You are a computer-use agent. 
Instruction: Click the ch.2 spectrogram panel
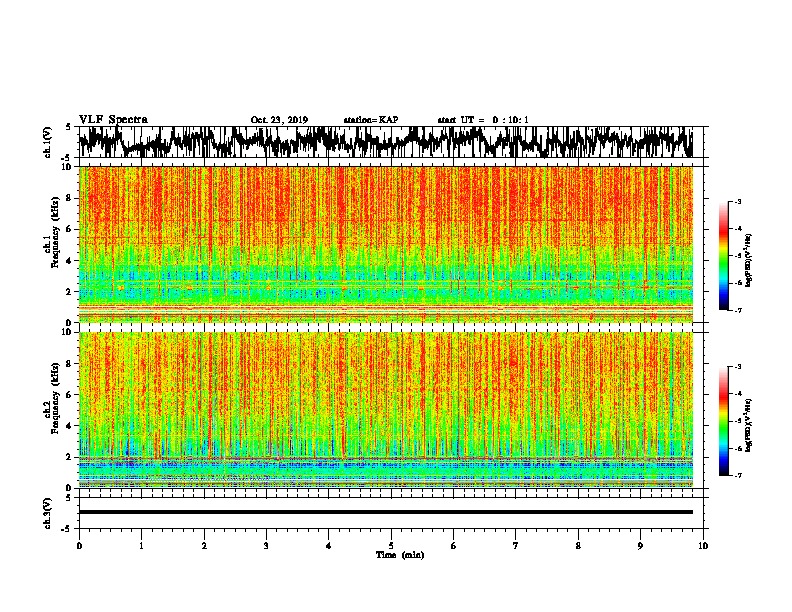pyautogui.click(x=386, y=410)
